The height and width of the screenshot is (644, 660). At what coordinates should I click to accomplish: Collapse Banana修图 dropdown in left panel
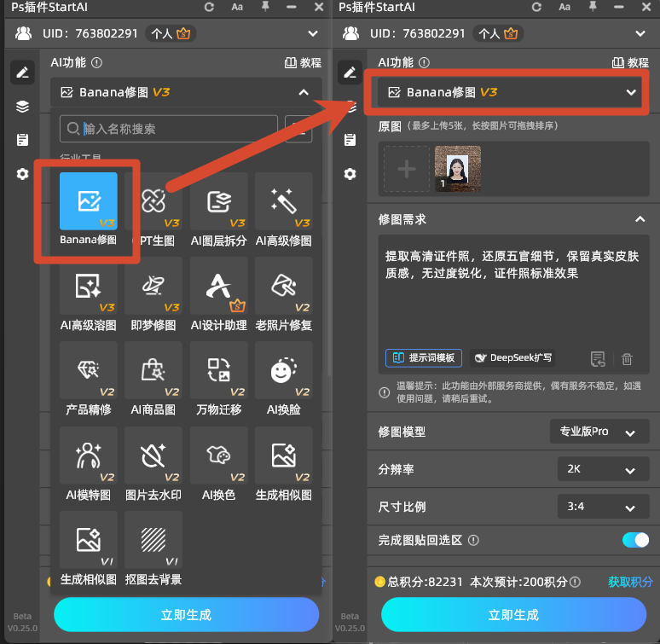click(304, 92)
